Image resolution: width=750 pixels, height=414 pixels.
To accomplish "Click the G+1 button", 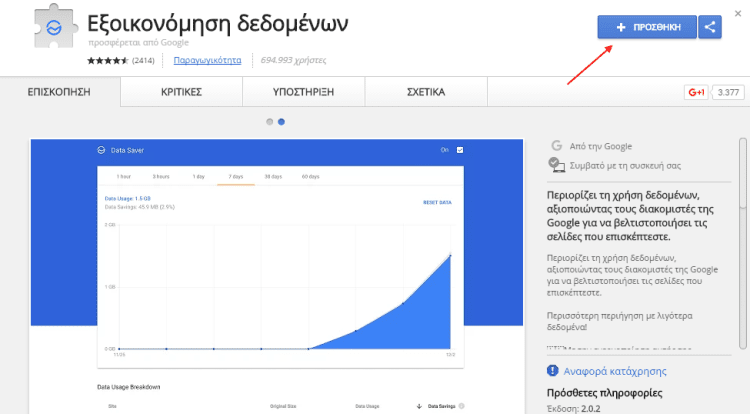I will (x=696, y=92).
